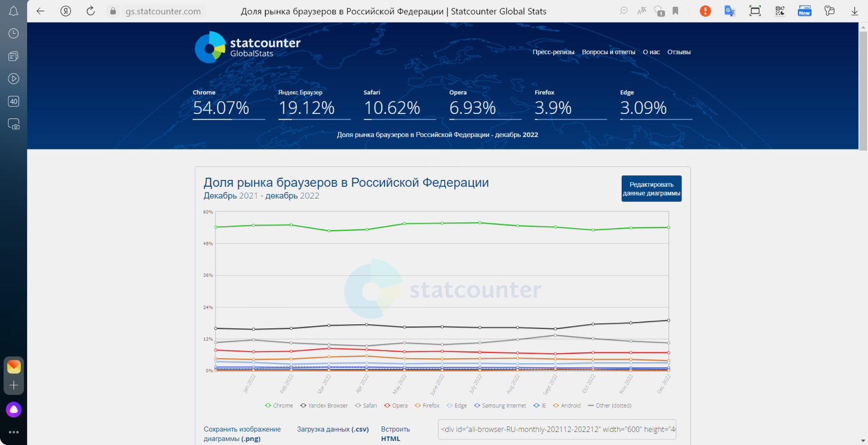Toggle Samsung Internet legend item
The width and height of the screenshot is (868, 445).
(x=500, y=406)
